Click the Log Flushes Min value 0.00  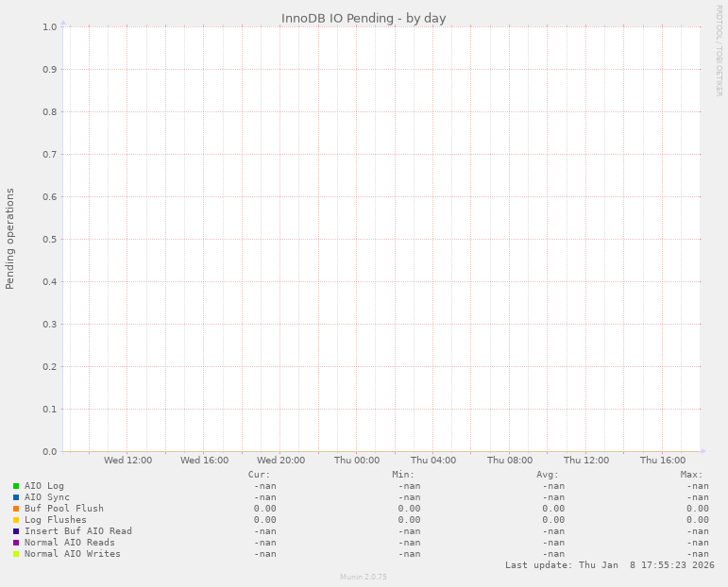point(409,520)
